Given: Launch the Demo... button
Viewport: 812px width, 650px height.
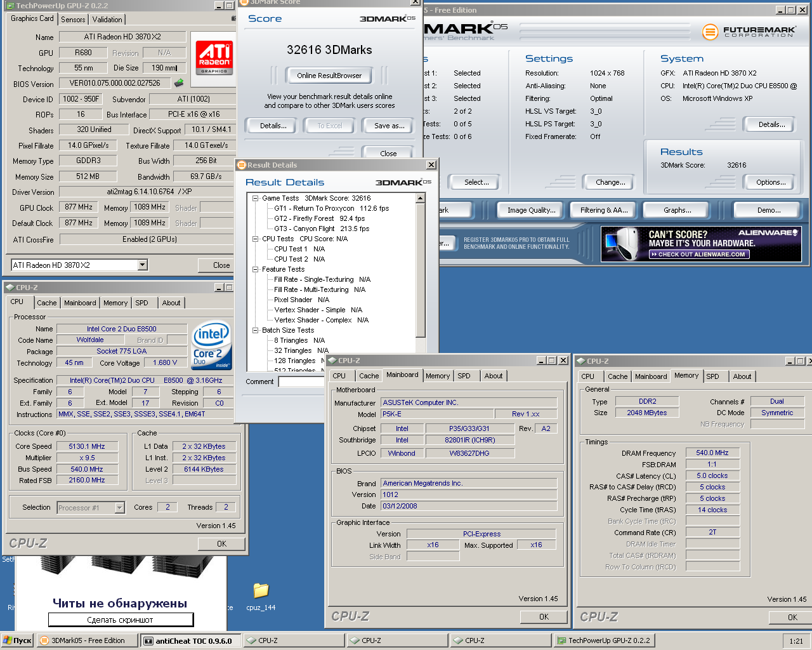Looking at the screenshot, I should 769,210.
